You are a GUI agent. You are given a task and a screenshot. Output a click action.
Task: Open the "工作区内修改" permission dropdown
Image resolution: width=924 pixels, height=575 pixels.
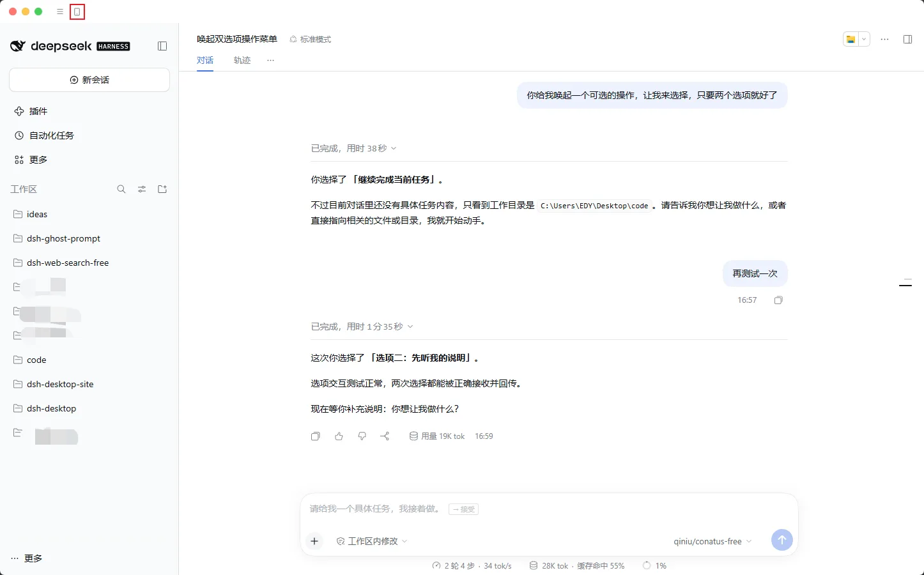(372, 541)
